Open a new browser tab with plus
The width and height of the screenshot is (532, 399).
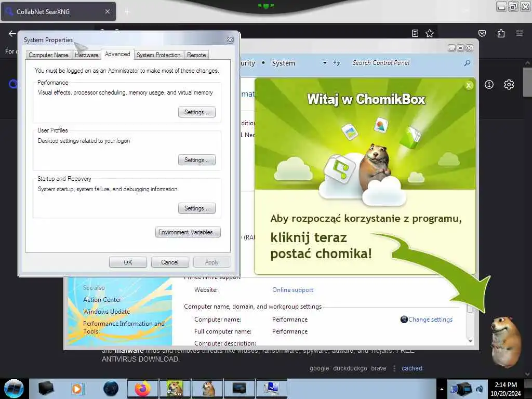coord(127,12)
